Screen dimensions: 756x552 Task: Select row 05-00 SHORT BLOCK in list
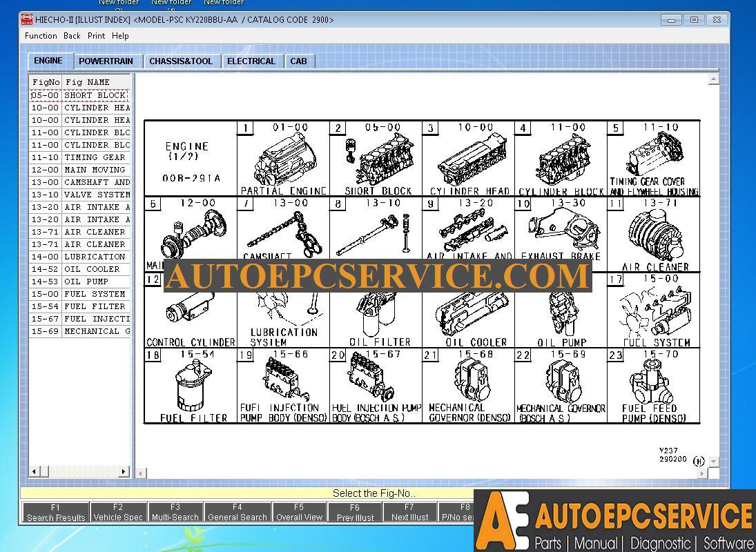[x=79, y=95]
